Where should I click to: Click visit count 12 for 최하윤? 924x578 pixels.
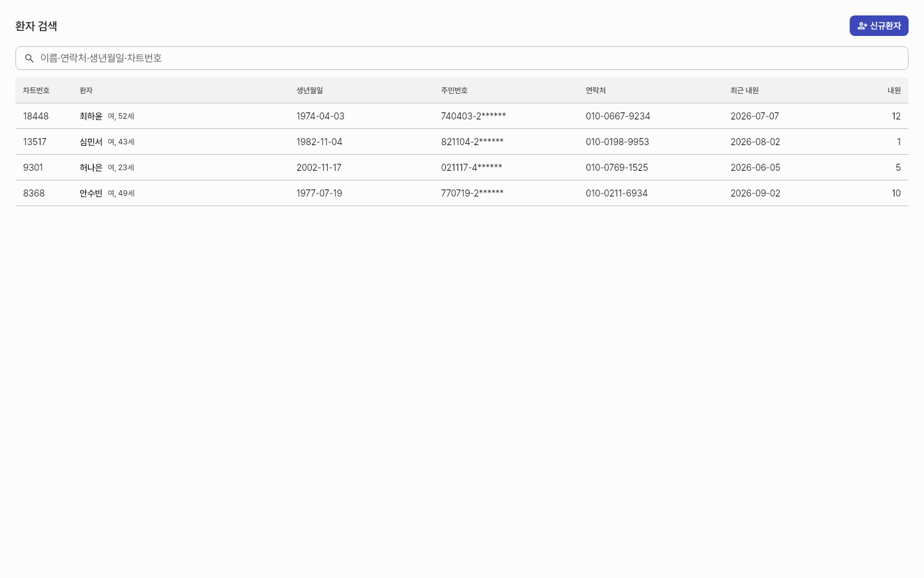pyautogui.click(x=896, y=116)
